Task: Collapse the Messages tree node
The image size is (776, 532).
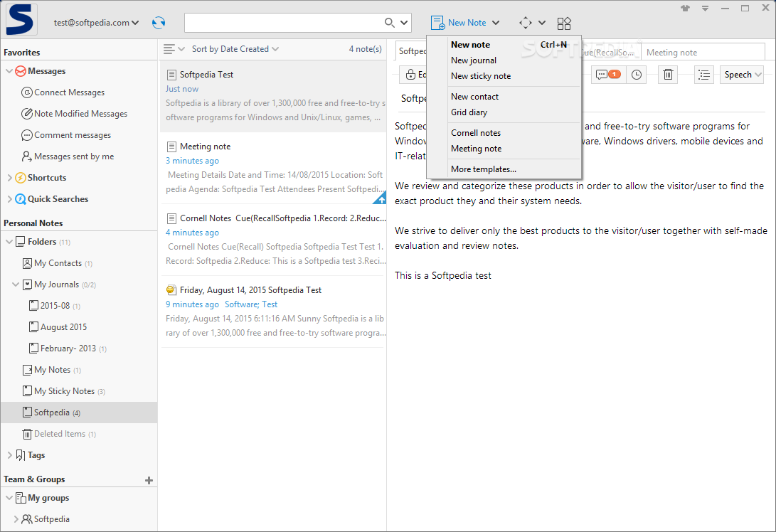Action: [x=9, y=71]
